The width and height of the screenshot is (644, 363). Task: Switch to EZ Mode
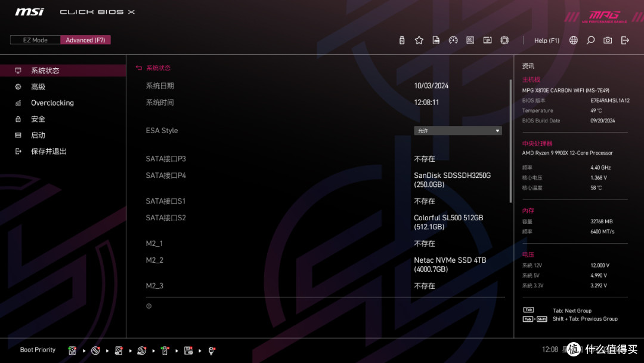35,40
